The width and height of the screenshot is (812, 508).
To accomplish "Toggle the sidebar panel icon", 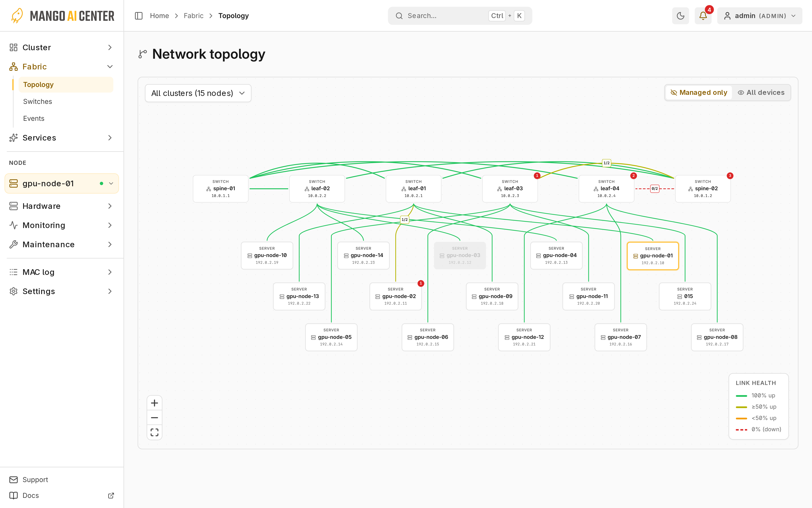I will (x=139, y=16).
